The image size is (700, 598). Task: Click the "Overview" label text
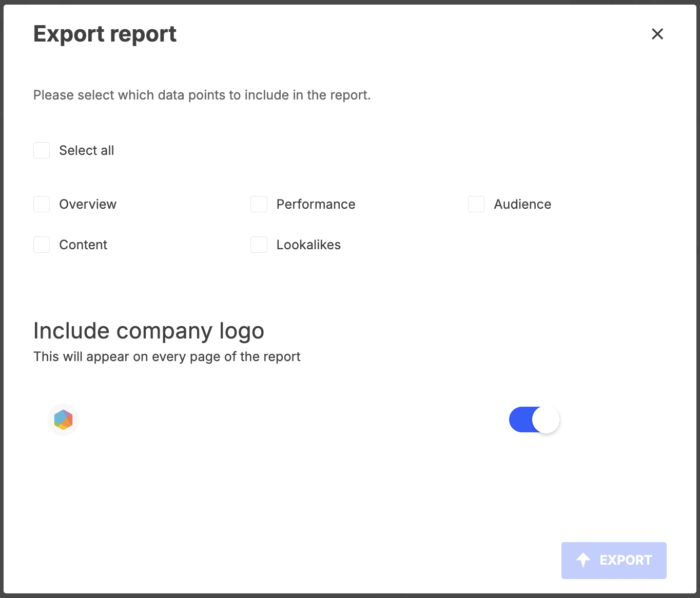[x=88, y=204]
